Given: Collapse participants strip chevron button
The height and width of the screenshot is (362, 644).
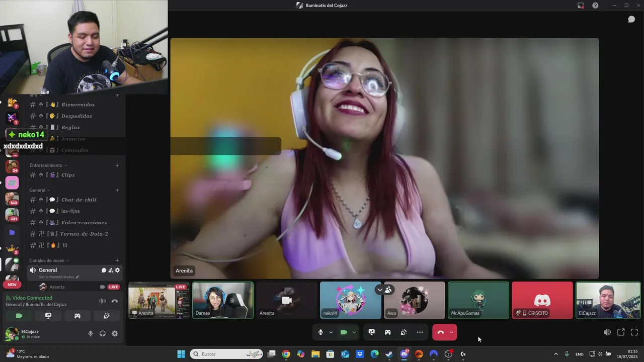Looking at the screenshot, I should 380,290.
